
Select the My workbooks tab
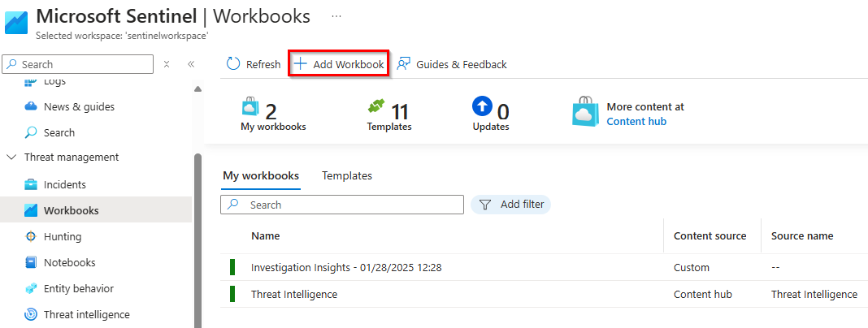pos(260,175)
